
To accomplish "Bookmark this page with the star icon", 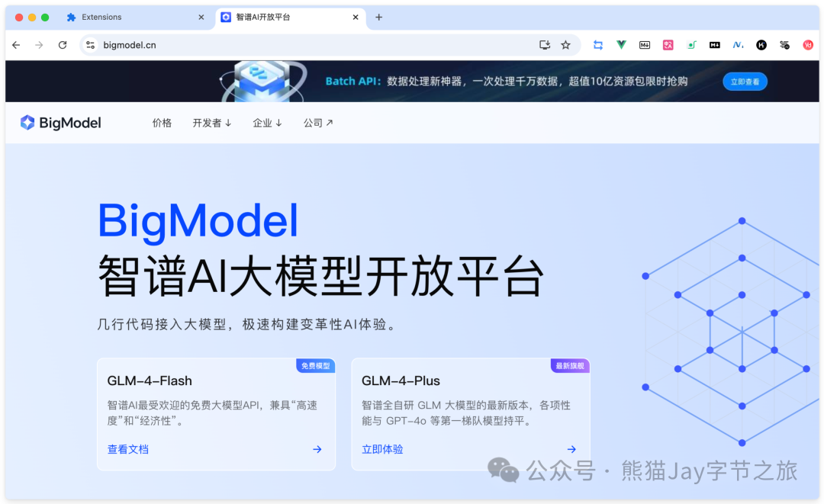I will [x=565, y=45].
